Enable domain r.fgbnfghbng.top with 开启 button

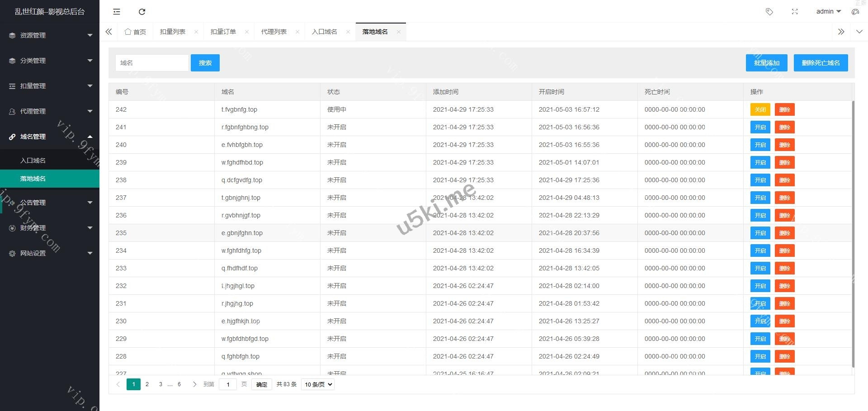pyautogui.click(x=760, y=127)
